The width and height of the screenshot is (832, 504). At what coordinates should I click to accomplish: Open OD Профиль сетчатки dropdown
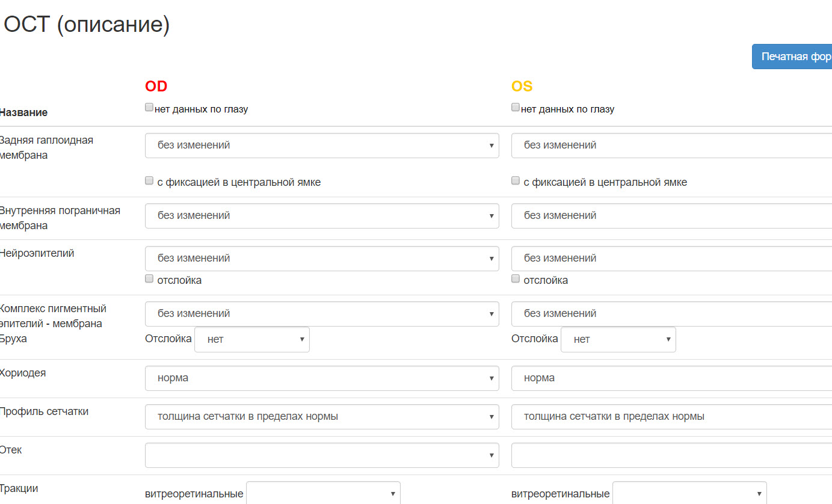click(x=322, y=417)
